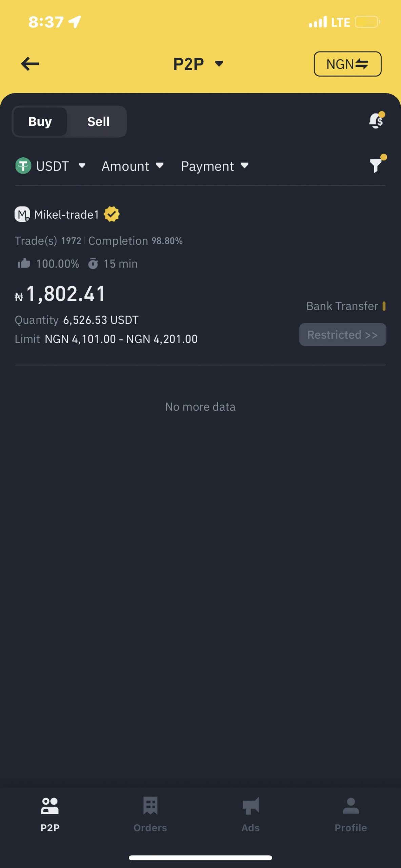Tap the back arrow icon

30,64
